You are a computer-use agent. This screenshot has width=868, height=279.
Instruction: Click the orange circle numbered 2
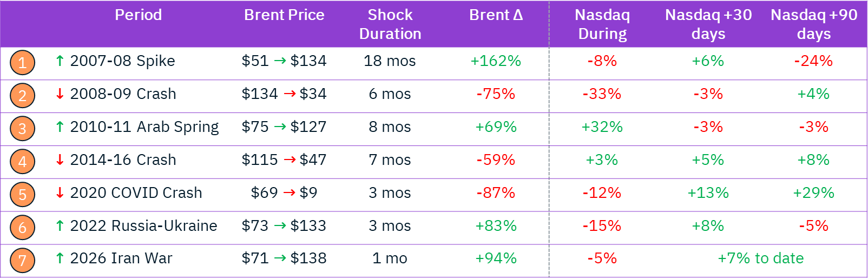pyautogui.click(x=22, y=96)
